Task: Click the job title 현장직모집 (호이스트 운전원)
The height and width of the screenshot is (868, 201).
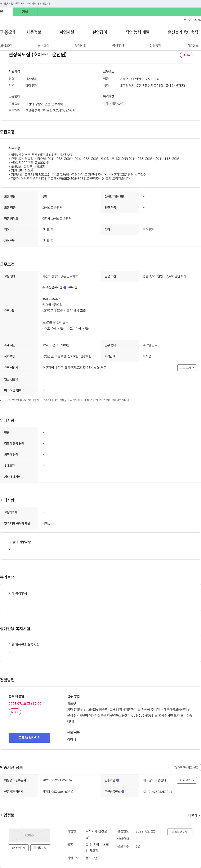Action: click(x=37, y=55)
